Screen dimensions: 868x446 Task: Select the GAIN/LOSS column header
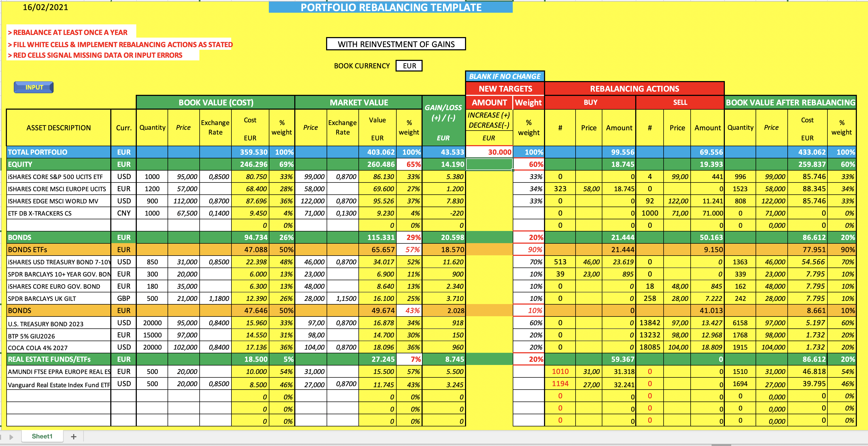(444, 121)
